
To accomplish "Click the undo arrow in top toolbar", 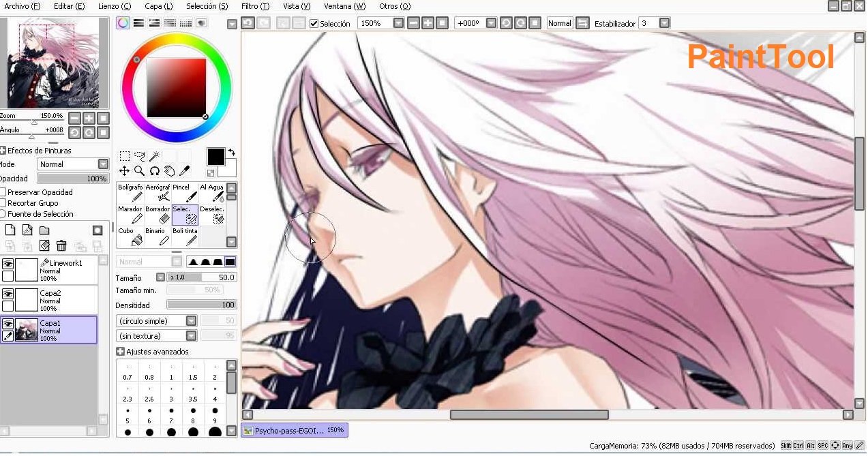I will (248, 23).
